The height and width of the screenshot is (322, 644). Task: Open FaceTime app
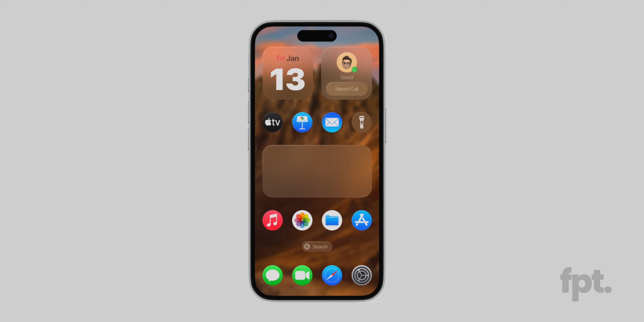coord(302,275)
